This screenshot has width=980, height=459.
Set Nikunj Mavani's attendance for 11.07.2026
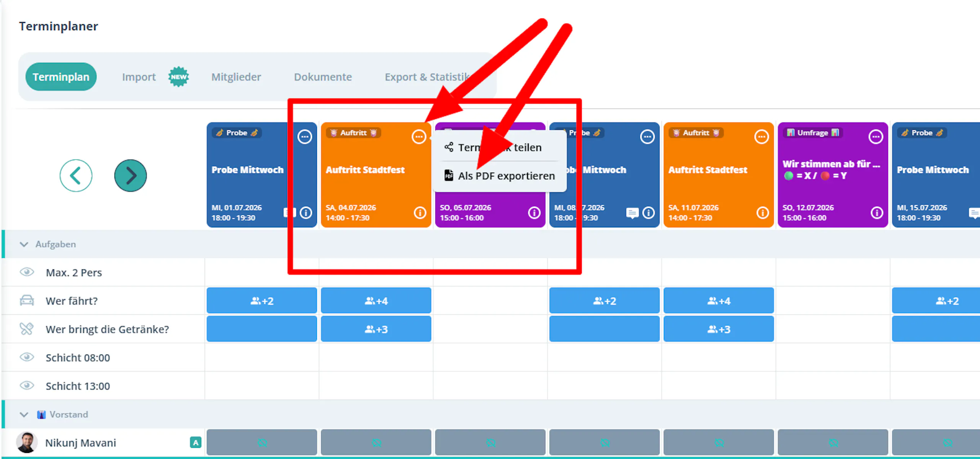click(719, 443)
